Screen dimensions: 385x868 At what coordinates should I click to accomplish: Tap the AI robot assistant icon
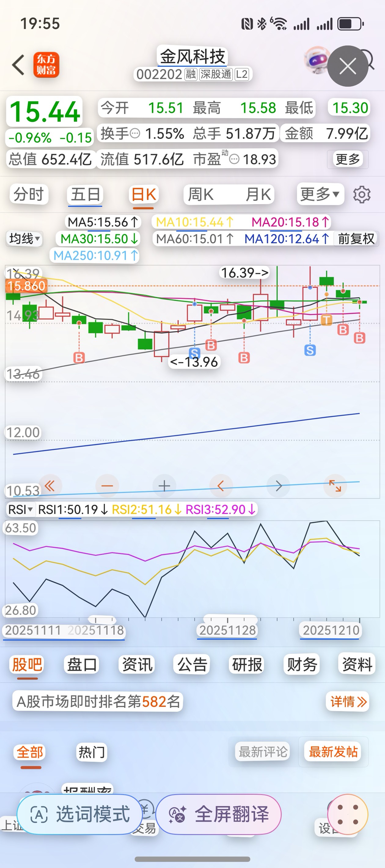tap(317, 61)
